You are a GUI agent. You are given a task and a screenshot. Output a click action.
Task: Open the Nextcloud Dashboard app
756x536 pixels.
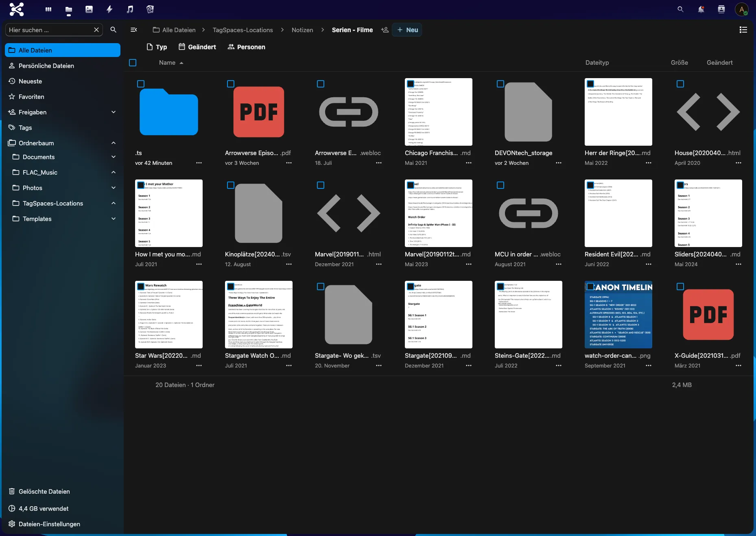point(48,9)
